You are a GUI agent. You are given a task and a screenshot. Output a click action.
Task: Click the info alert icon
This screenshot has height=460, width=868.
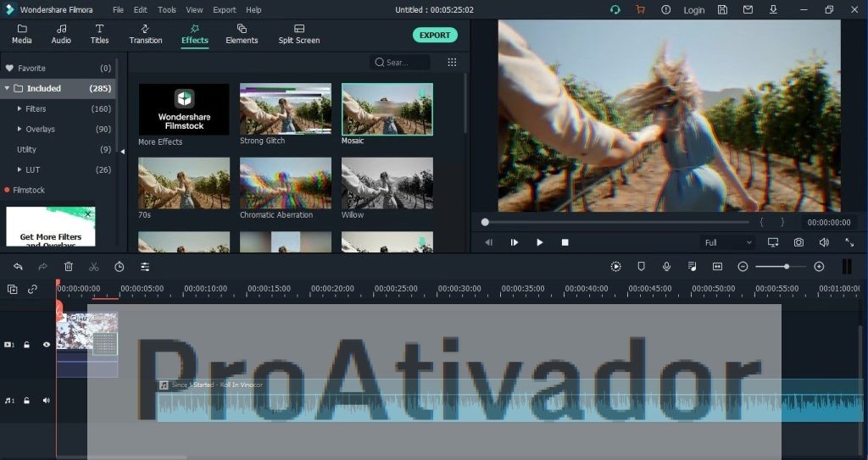pos(665,9)
